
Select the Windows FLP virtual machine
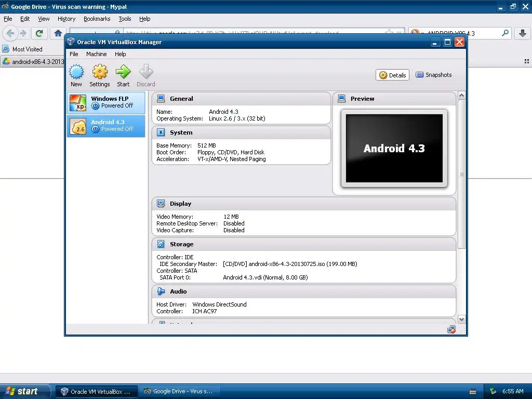(x=106, y=102)
